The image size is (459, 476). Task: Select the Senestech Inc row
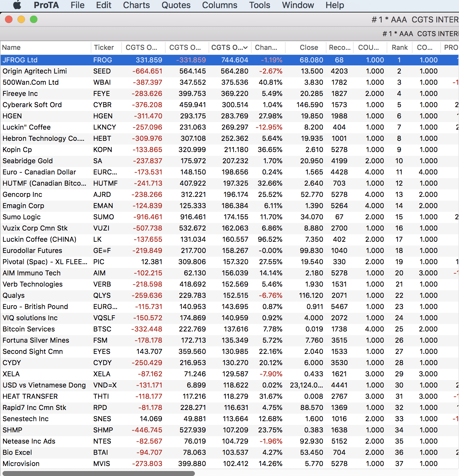pyautogui.click(x=229, y=419)
